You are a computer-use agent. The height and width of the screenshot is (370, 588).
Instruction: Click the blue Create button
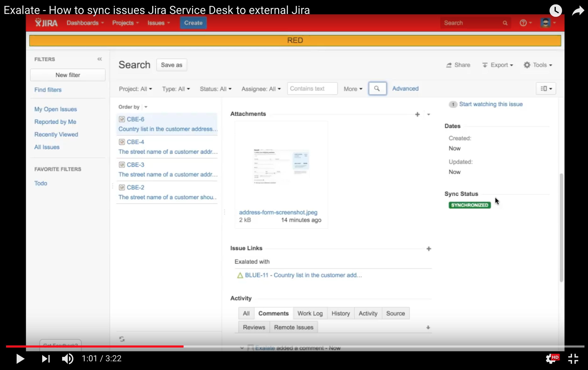pyautogui.click(x=193, y=23)
